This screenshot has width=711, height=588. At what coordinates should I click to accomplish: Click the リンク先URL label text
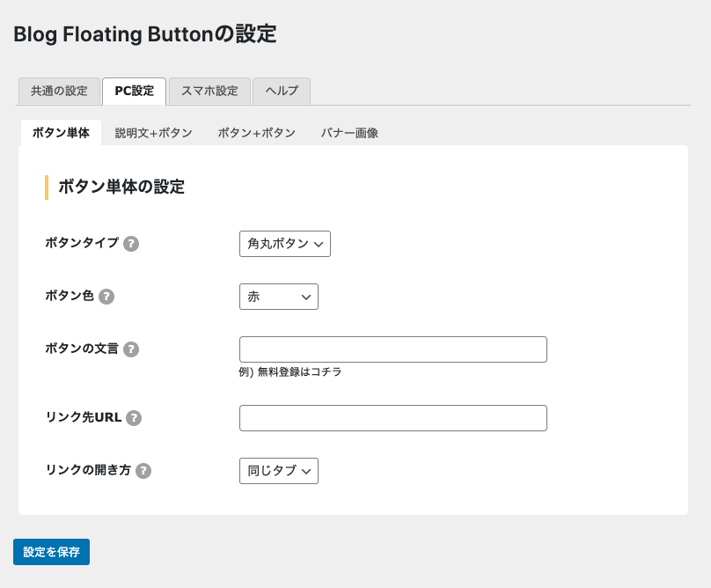pos(84,417)
